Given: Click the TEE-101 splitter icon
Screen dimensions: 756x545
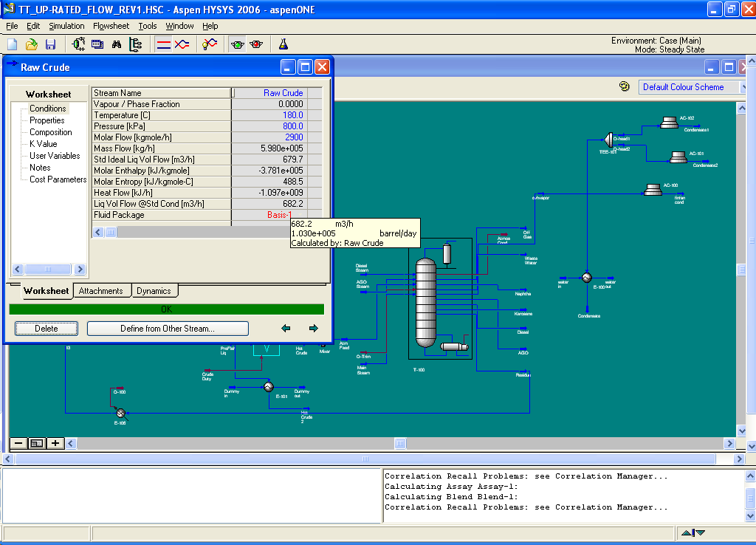Looking at the screenshot, I should [608, 140].
